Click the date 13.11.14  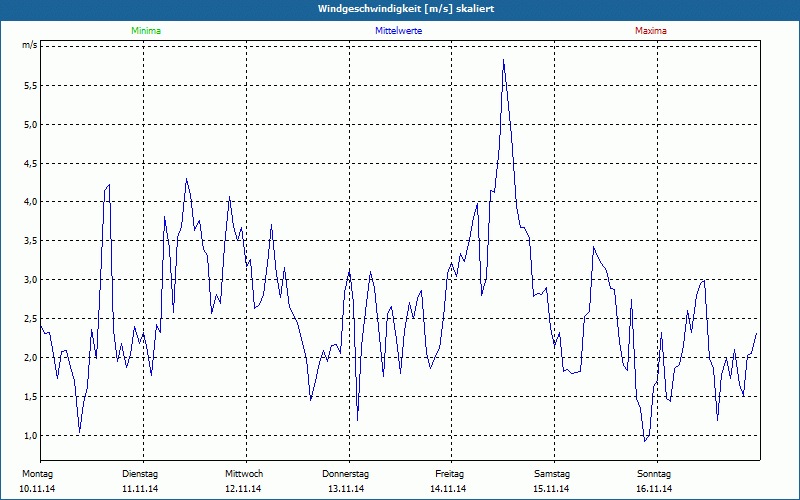point(346,489)
